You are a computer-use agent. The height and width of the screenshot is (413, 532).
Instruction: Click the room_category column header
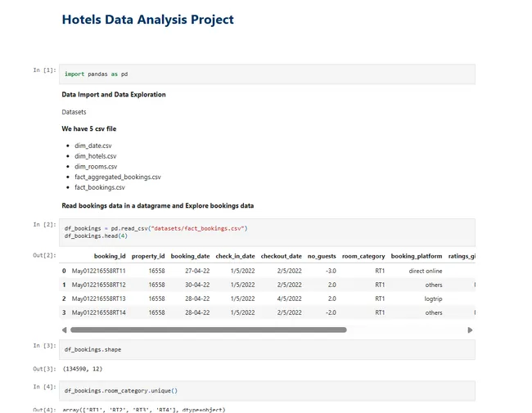point(363,256)
